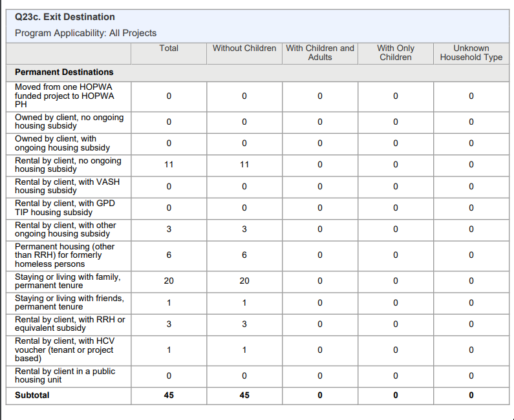Click Total value 1 in HCV voucher row

(x=169, y=350)
